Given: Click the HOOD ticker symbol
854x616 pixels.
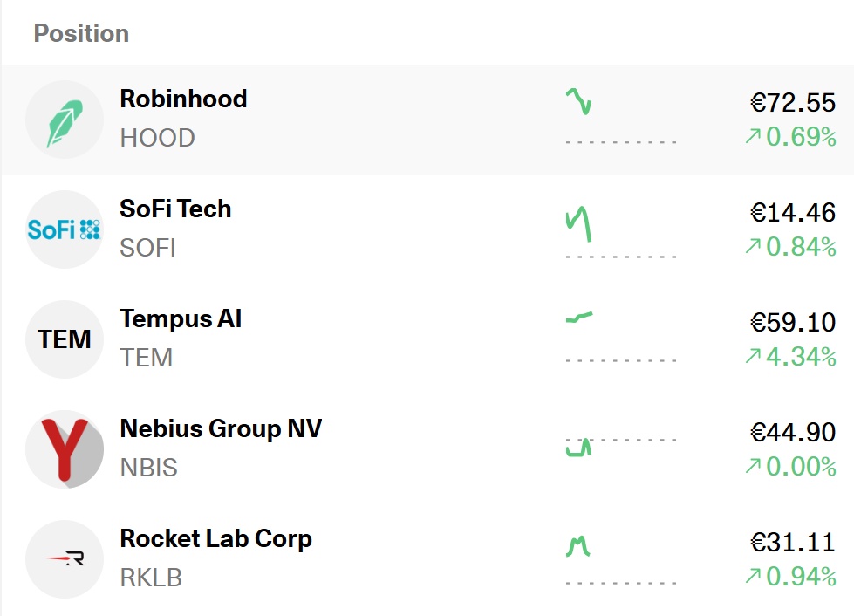Looking at the screenshot, I should (x=157, y=139).
